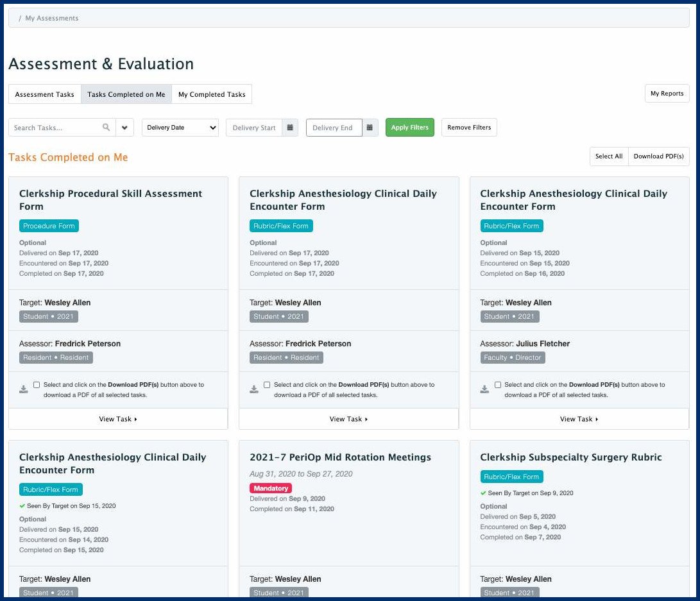Click the breadcrumb slash icon at top
Viewport: 700px width, 601px height.
(20, 18)
